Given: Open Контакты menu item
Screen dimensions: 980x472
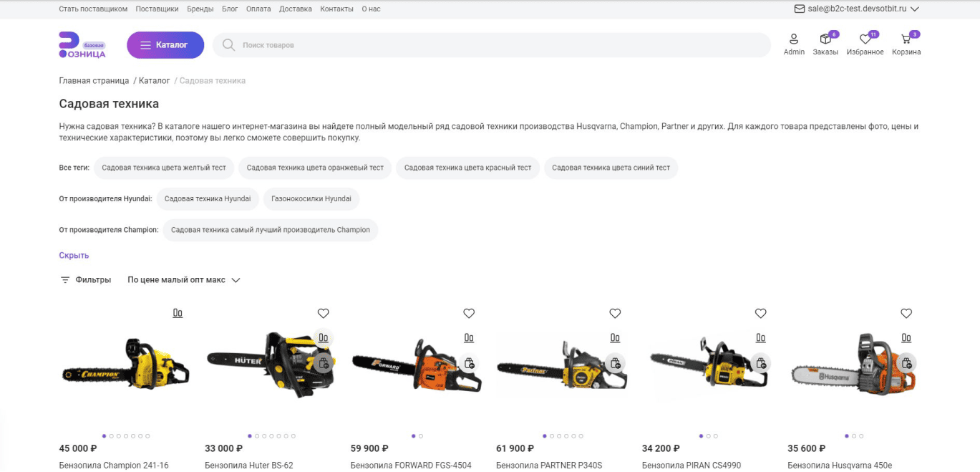Looking at the screenshot, I should click(337, 9).
